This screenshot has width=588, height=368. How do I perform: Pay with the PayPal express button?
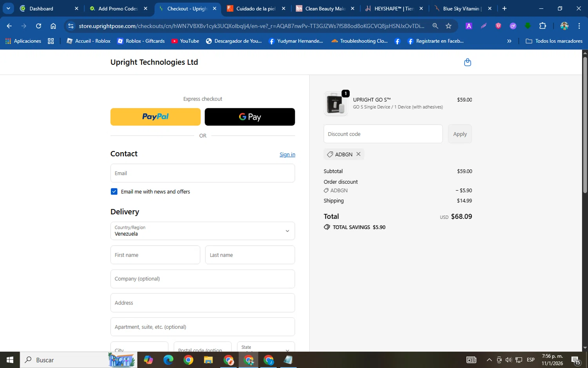[x=156, y=117]
